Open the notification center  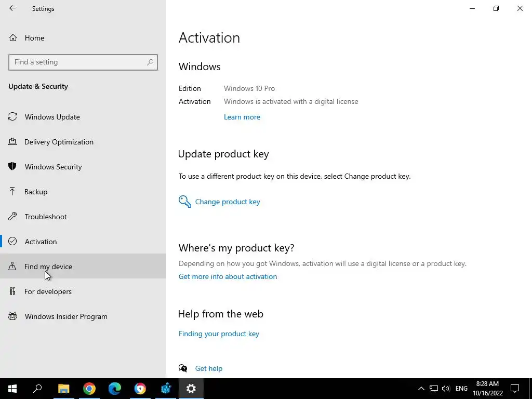tap(515, 389)
